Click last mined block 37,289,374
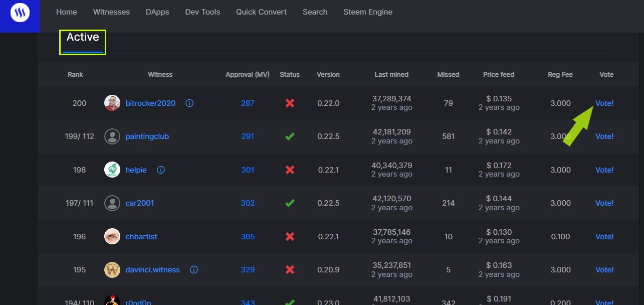This screenshot has height=305, width=644. tap(392, 99)
